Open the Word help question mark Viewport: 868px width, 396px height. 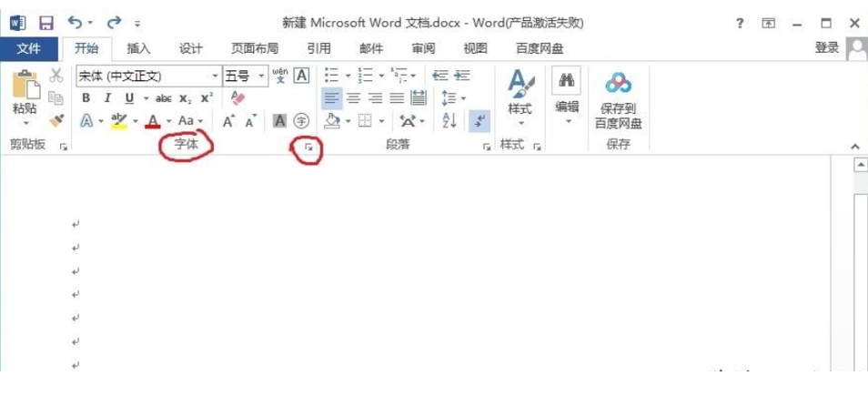click(x=740, y=24)
